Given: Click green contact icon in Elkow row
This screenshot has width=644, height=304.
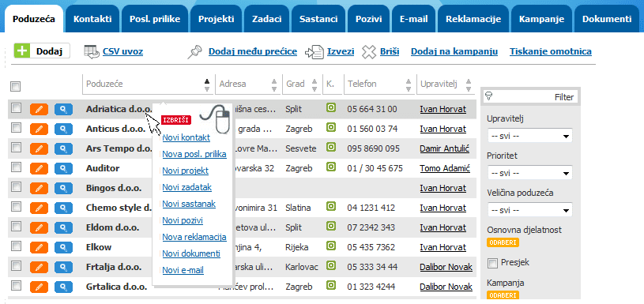Looking at the screenshot, I should point(331,246).
